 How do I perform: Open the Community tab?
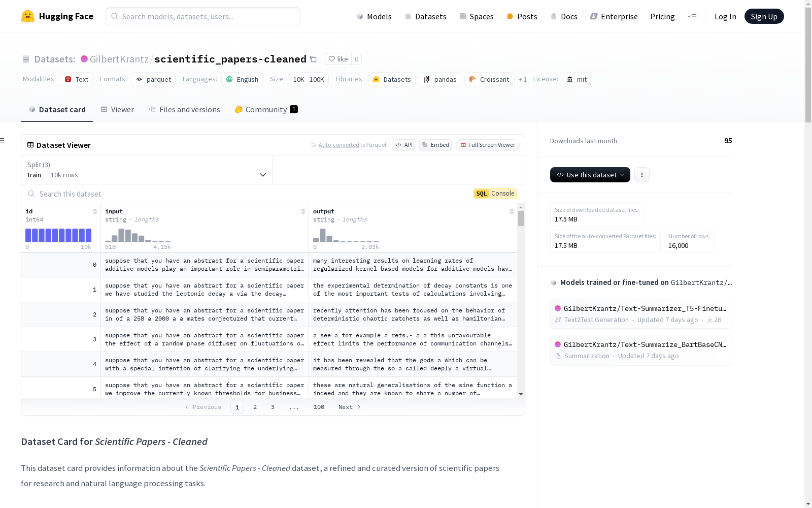(x=266, y=110)
